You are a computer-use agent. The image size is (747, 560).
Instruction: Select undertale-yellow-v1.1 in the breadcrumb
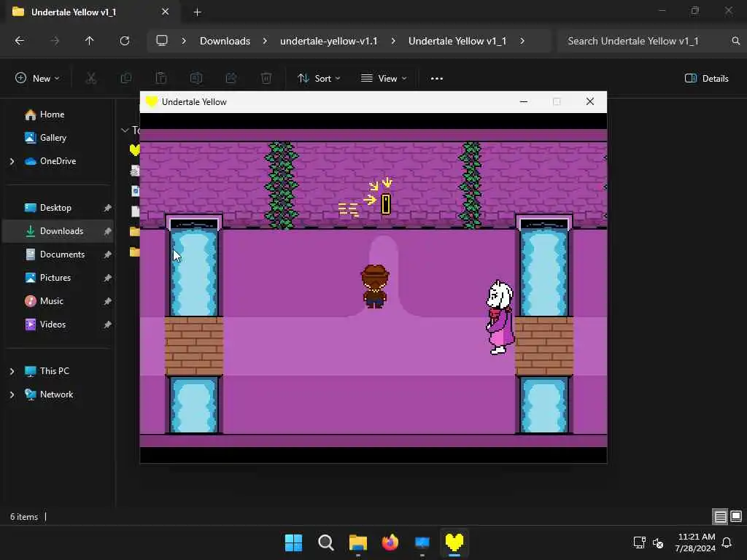click(329, 41)
